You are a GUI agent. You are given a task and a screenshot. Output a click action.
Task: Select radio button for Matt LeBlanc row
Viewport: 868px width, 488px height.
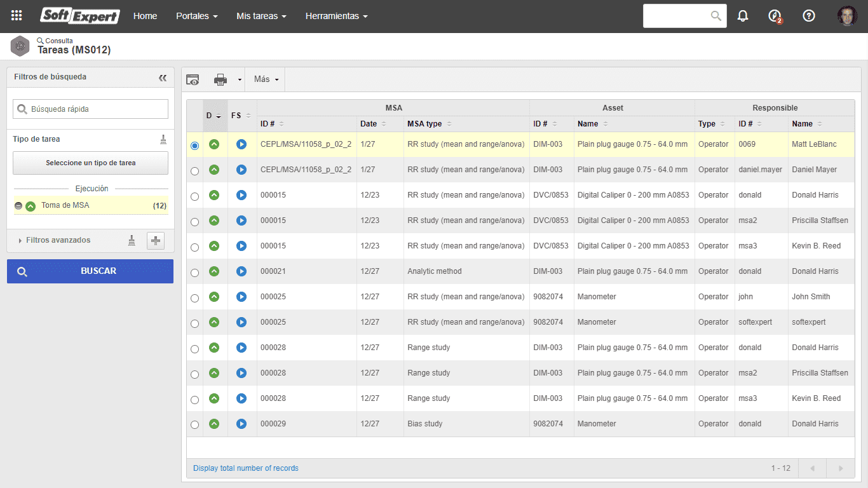194,146
